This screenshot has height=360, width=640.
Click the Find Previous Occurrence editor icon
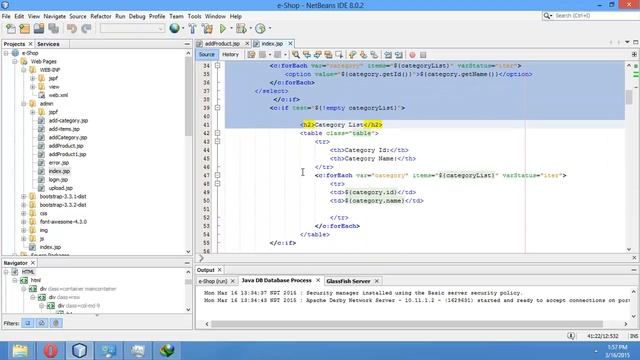[x=307, y=55]
